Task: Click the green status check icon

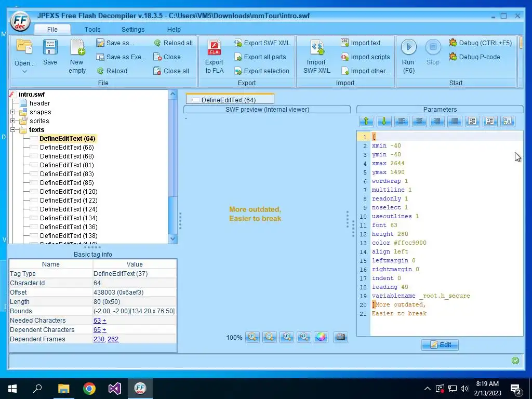Action: [x=515, y=361]
